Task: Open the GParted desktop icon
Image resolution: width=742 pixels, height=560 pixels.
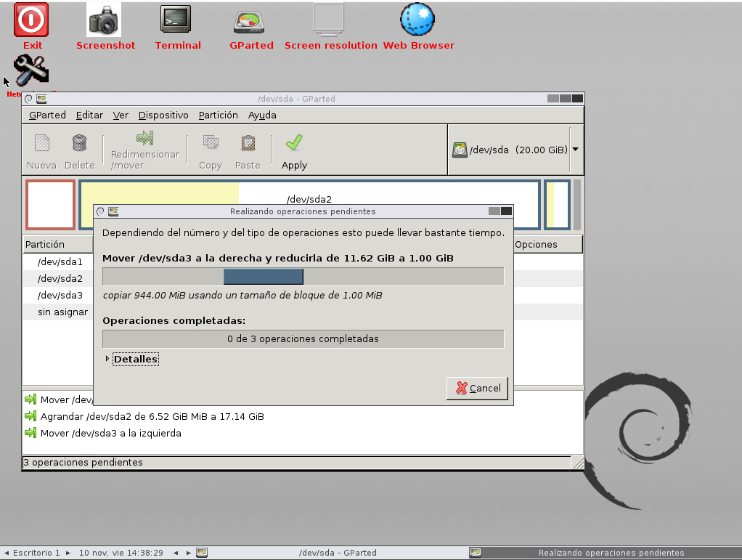Action: pyautogui.click(x=251, y=22)
